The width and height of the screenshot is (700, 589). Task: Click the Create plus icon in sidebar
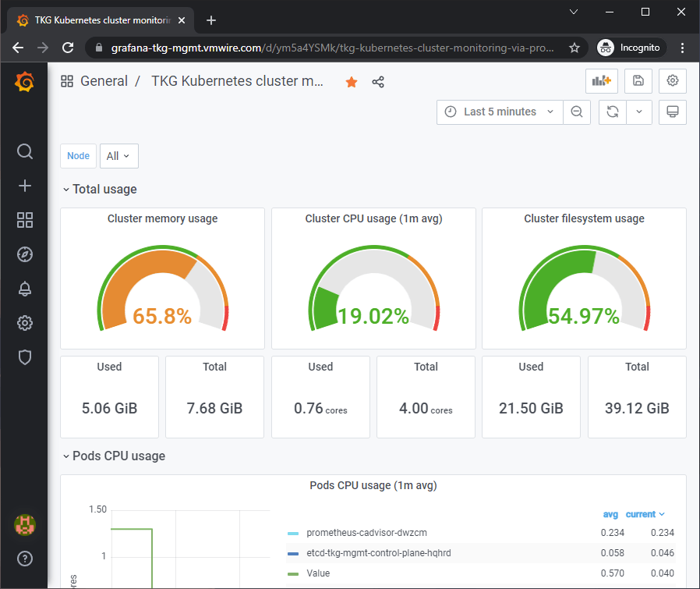pos(24,186)
